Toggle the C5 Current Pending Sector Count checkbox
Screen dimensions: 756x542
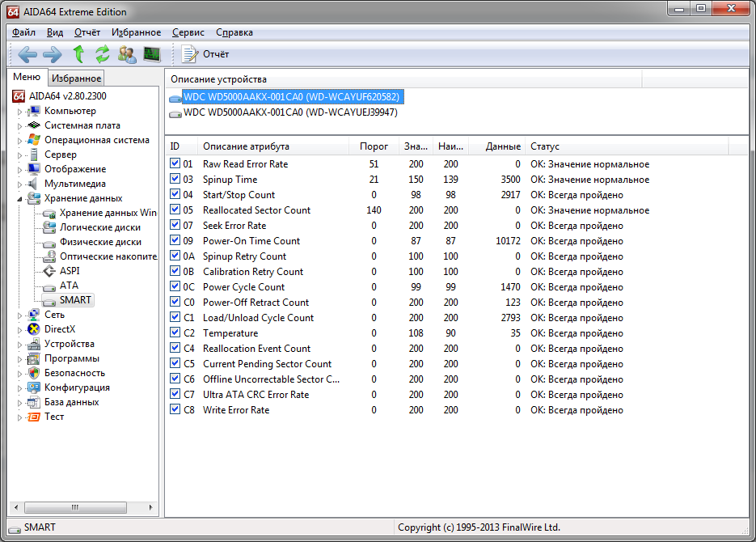[175, 363]
